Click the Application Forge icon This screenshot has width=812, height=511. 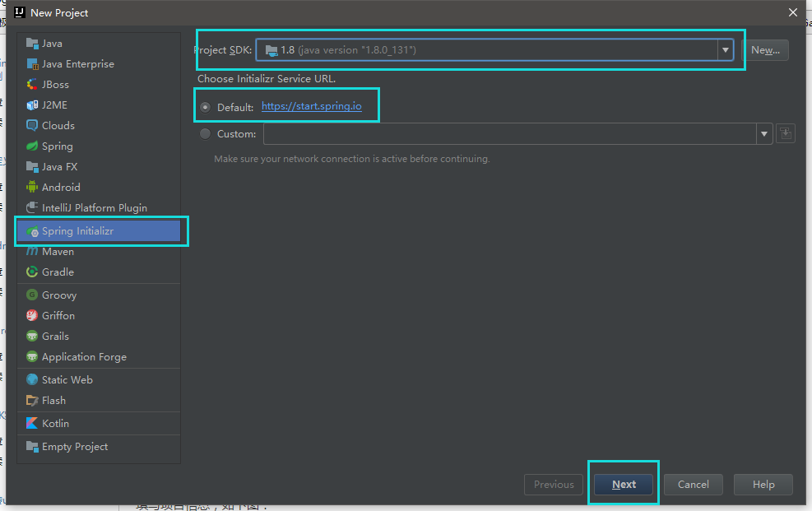point(32,357)
